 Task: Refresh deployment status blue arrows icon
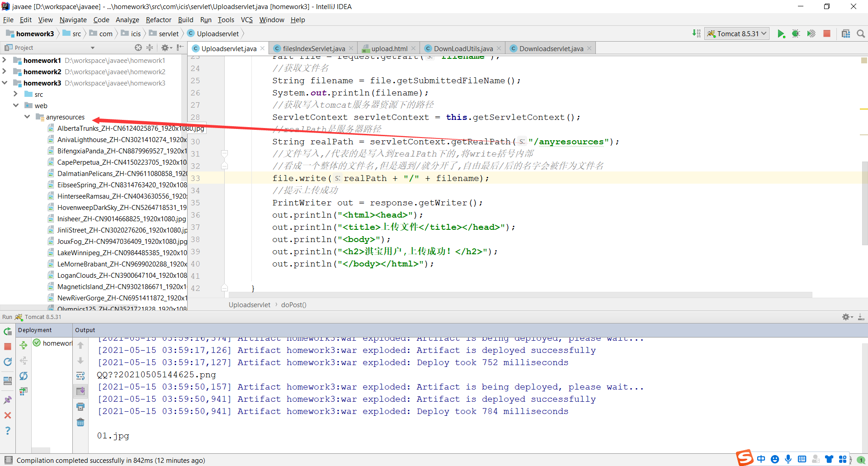click(24, 376)
